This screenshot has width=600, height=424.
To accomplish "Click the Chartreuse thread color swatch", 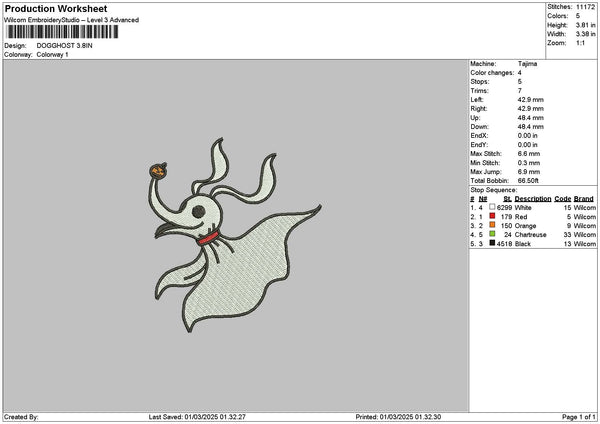I will pos(492,234).
